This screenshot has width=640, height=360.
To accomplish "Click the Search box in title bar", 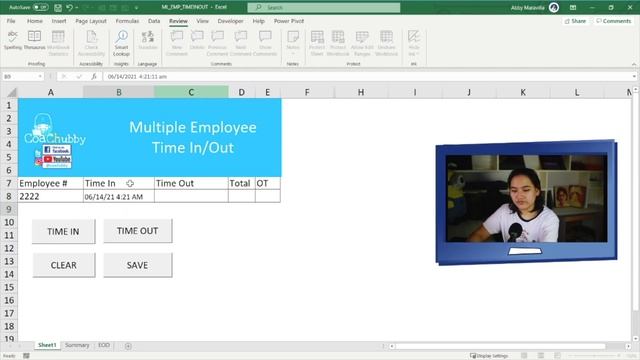I will click(x=324, y=7).
